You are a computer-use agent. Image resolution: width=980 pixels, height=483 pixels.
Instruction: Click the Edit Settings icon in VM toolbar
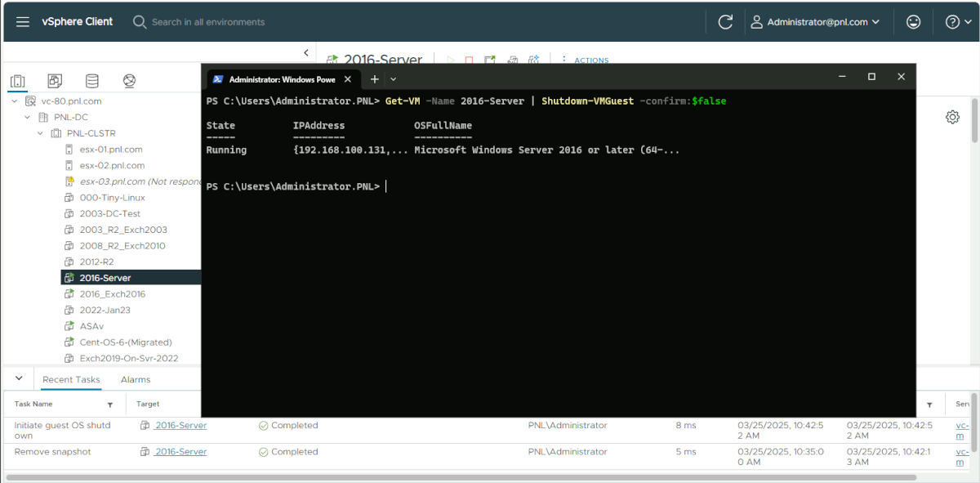coord(513,60)
